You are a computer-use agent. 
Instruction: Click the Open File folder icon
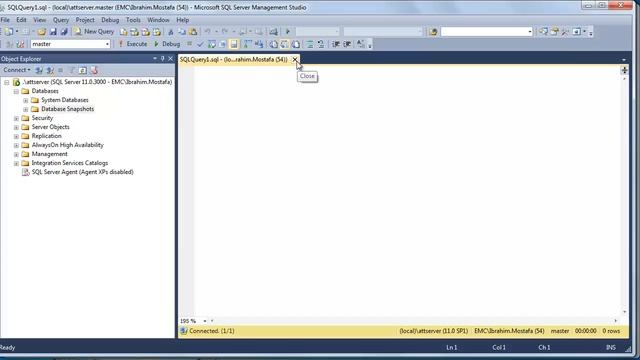click(x=42, y=31)
